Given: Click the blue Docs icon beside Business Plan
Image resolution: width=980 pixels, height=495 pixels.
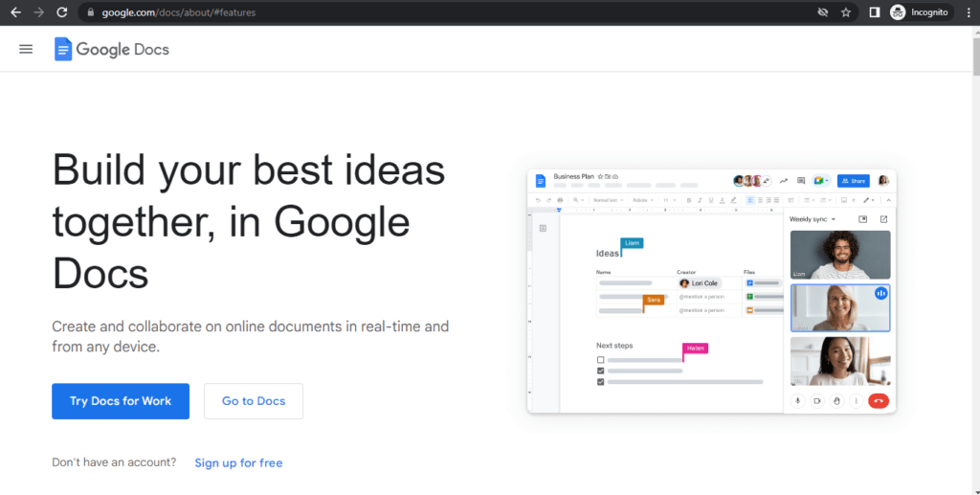Looking at the screenshot, I should (541, 181).
